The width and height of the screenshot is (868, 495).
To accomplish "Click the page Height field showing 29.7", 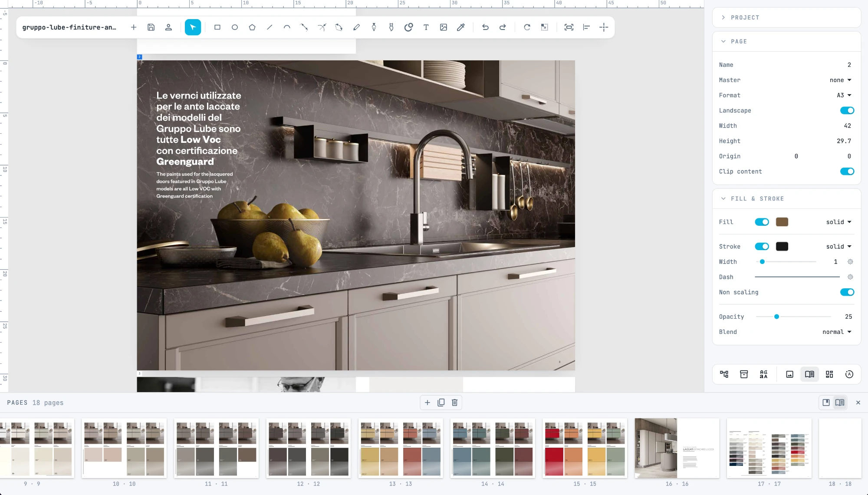I will click(x=844, y=141).
